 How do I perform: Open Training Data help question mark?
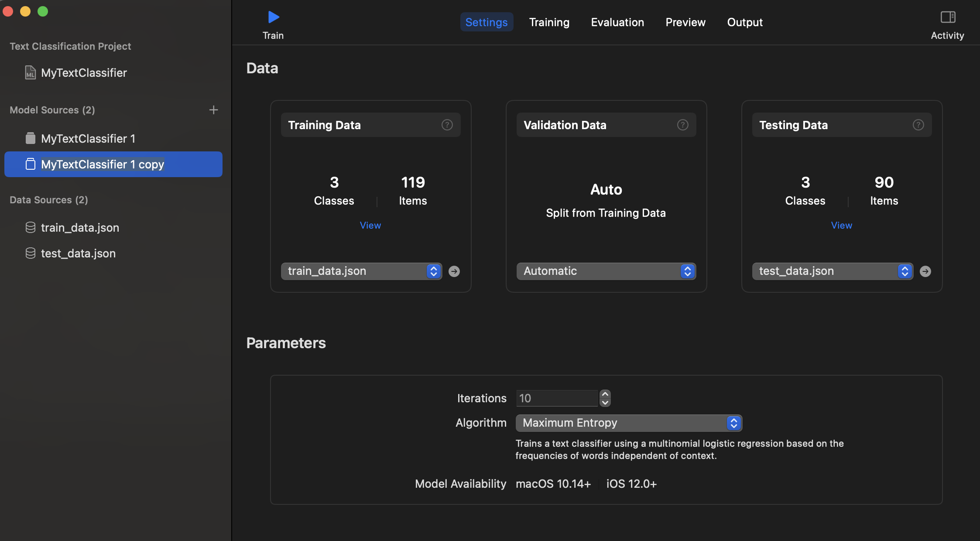click(x=447, y=125)
